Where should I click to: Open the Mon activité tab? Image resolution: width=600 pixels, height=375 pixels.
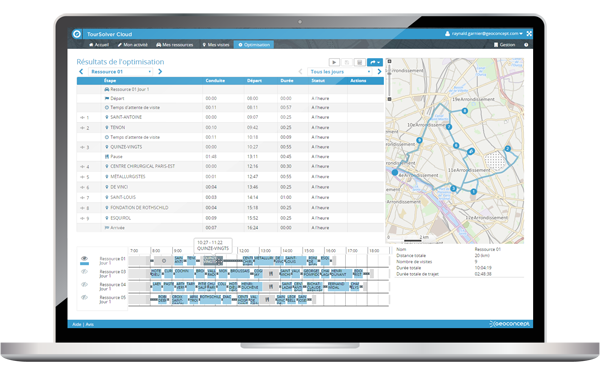132,45
